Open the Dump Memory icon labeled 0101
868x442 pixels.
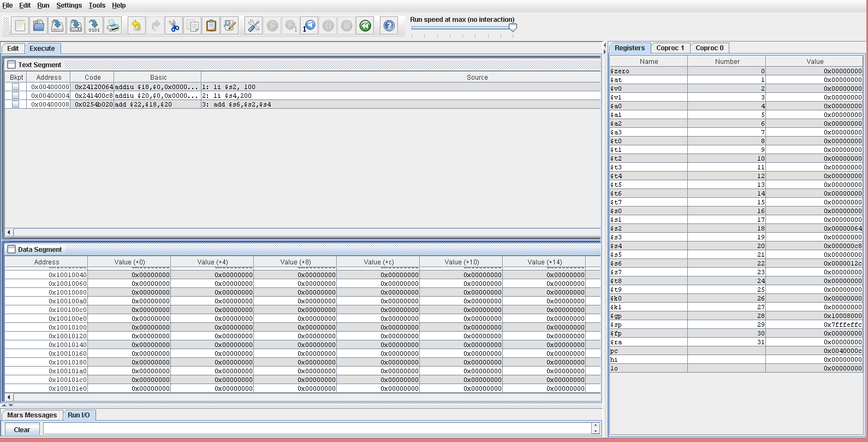pos(94,26)
